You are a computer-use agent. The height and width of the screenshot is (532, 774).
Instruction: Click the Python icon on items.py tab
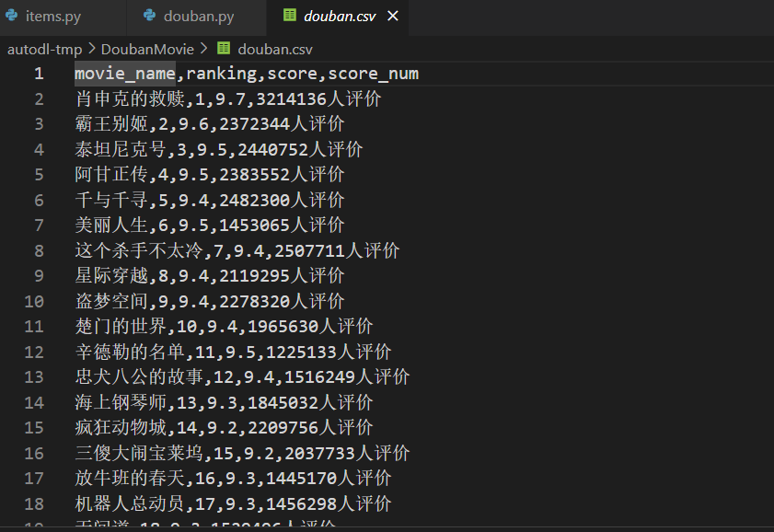pos(12,16)
